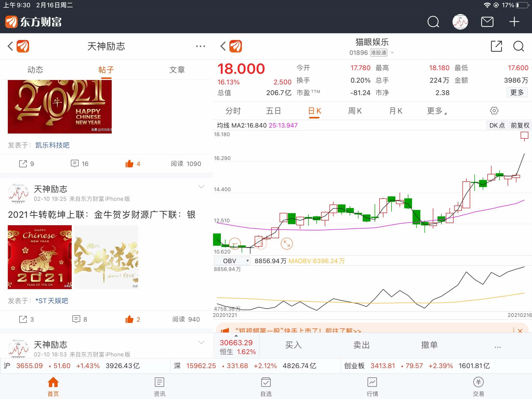Switch to the 周K chart tab
This screenshot has height=399, width=532.
click(355, 111)
